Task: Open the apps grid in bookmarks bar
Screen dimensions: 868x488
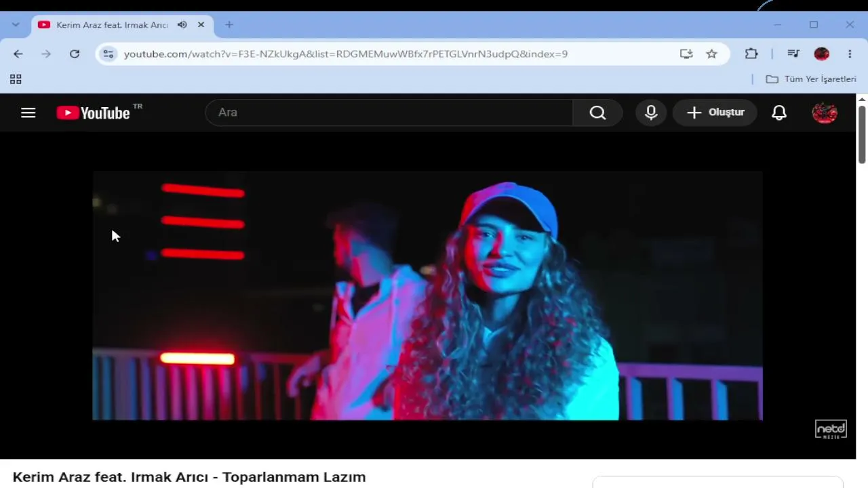Action: (16, 79)
